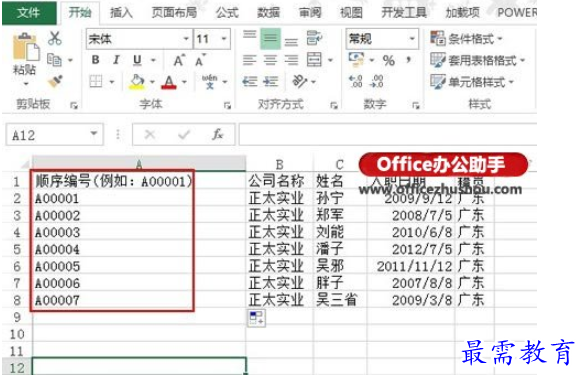Open the 对齐方式 group dialog launcher
583x384 pixels.
pyautogui.click(x=334, y=106)
